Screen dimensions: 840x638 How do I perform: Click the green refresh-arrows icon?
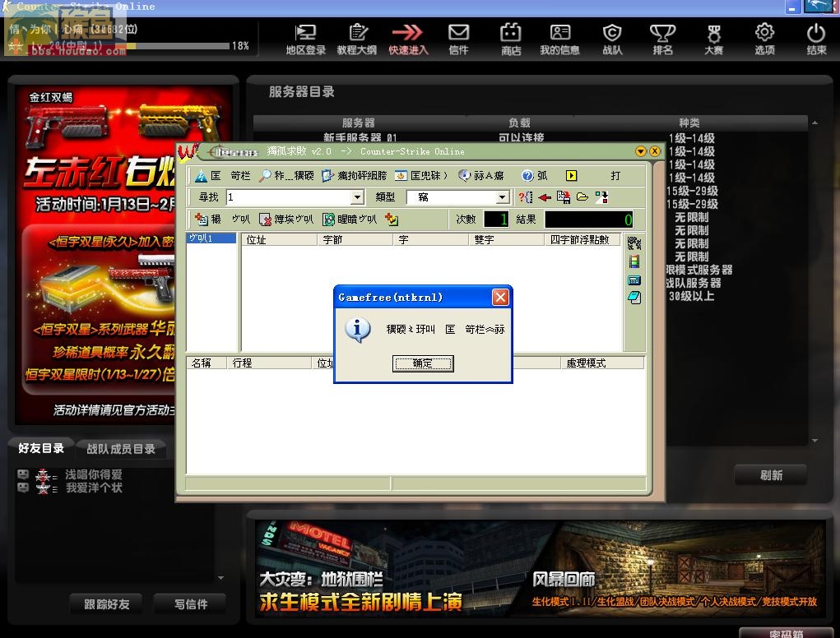(328, 220)
